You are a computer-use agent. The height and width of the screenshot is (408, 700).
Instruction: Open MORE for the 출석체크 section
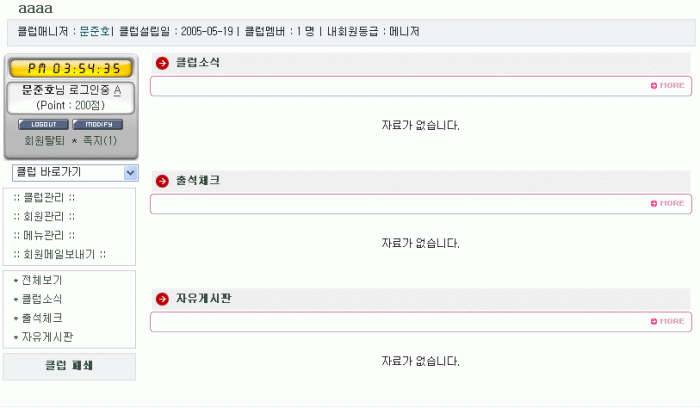668,204
